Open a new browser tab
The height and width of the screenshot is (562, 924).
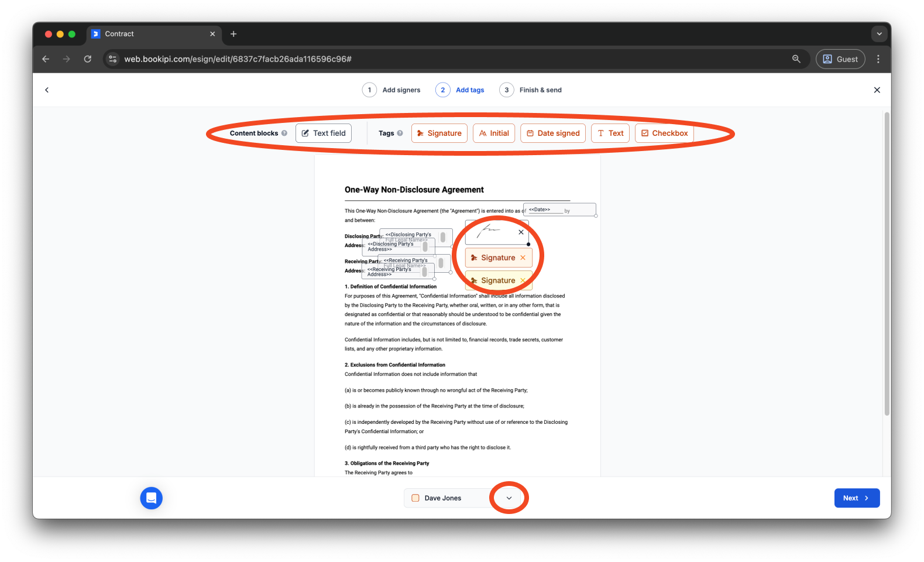[x=233, y=34]
